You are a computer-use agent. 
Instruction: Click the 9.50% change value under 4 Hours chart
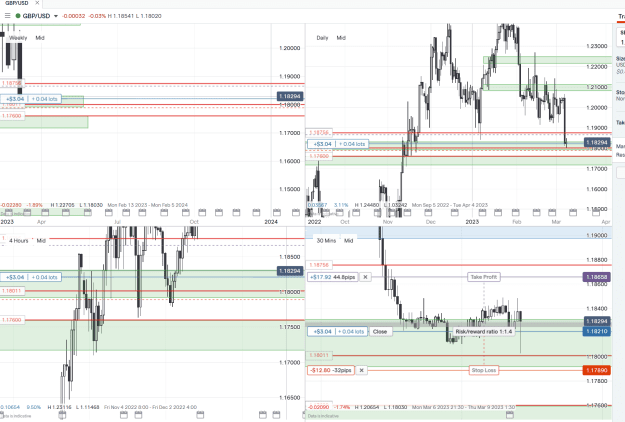(x=33, y=407)
